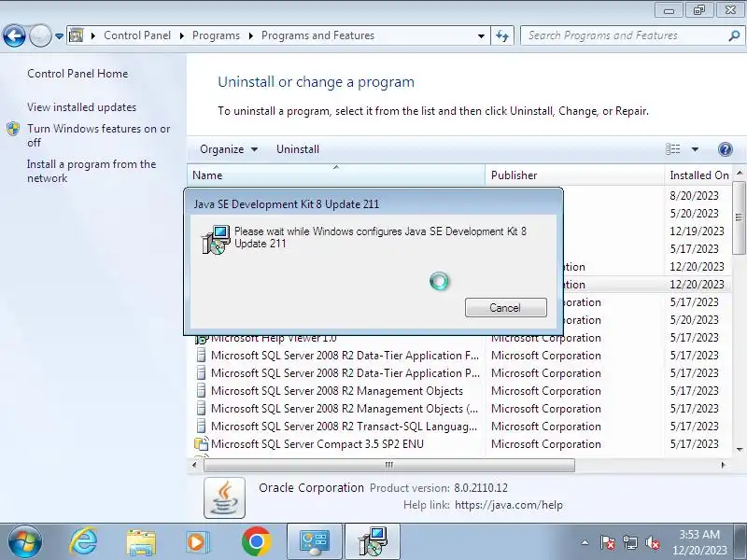Click the horizontal scrollbar right arrow
The height and width of the screenshot is (560, 747).
tap(723, 465)
